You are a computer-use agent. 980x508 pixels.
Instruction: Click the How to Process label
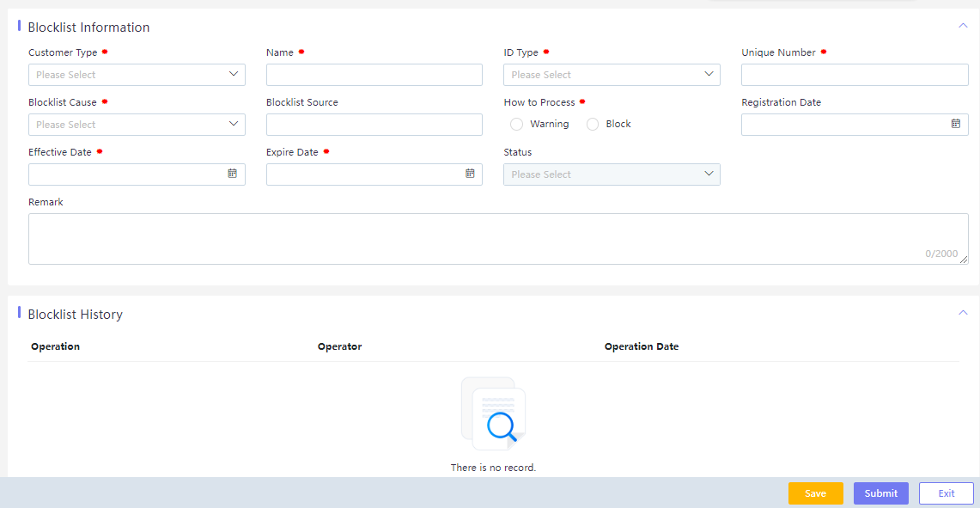tap(539, 102)
